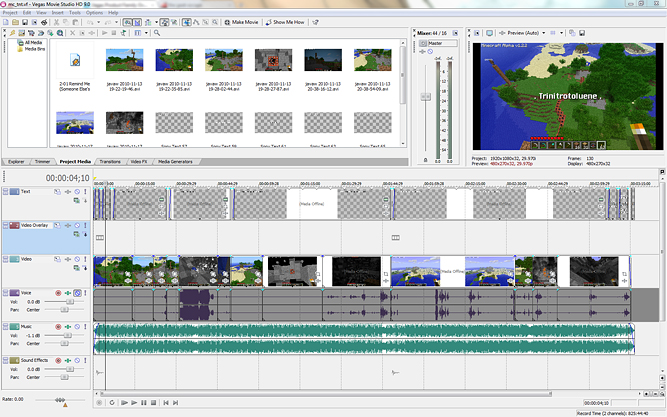Image resolution: width=667 pixels, height=417 pixels.
Task: Mute the Video Overlay track
Action: click(77, 226)
